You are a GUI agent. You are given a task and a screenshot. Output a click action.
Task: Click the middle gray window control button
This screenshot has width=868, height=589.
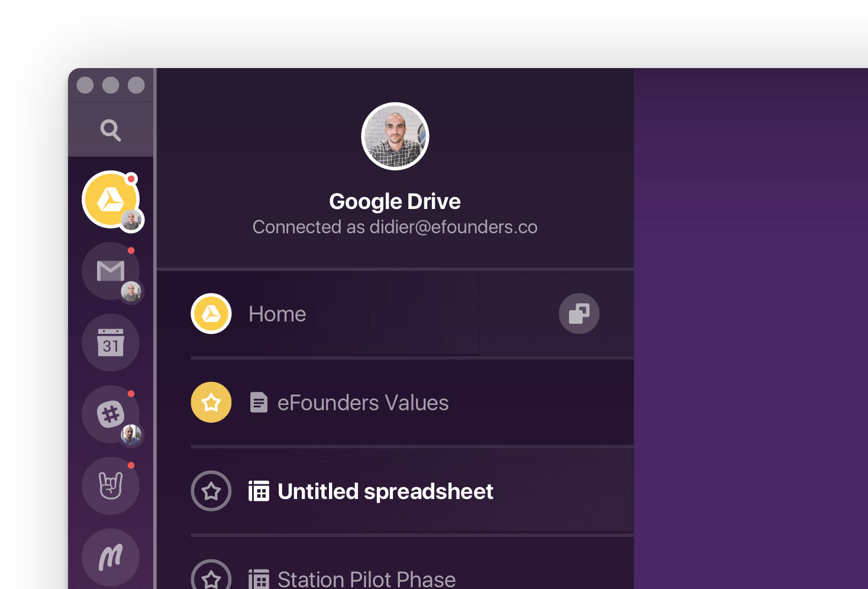[x=111, y=85]
